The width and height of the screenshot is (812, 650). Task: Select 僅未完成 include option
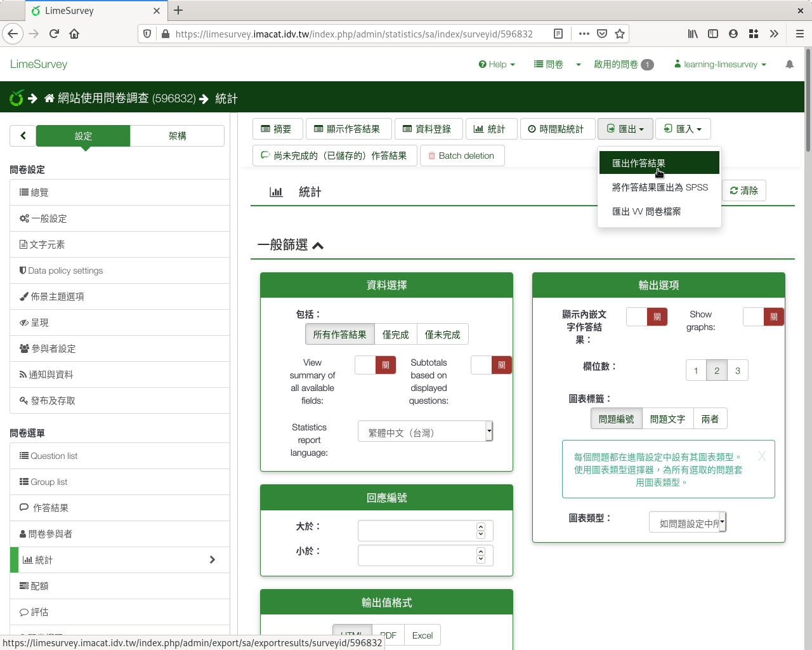point(442,335)
